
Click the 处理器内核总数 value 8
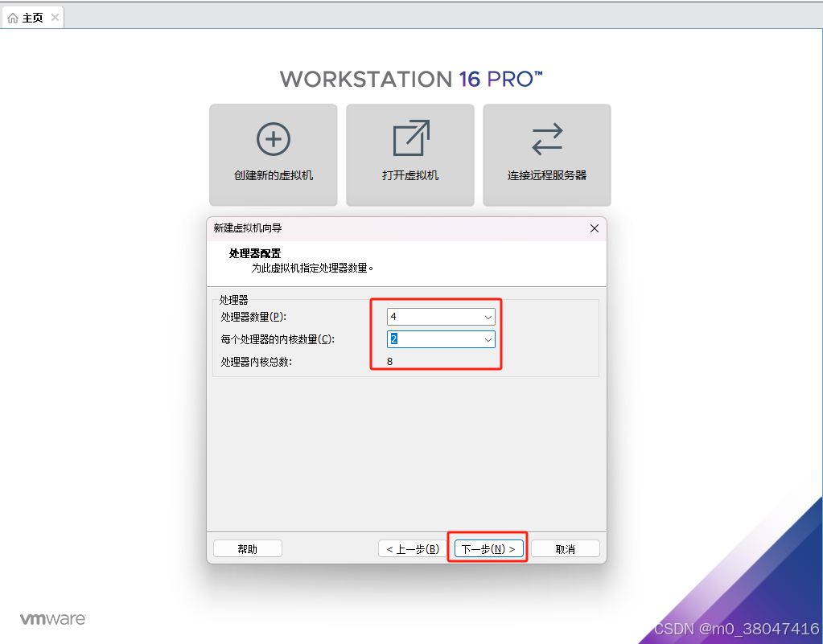click(389, 361)
